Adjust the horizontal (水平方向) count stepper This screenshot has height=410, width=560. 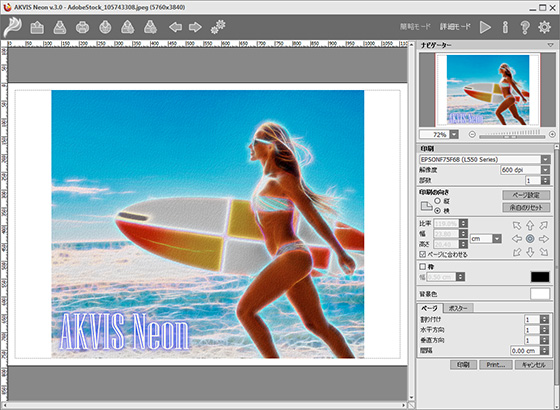tap(544, 330)
